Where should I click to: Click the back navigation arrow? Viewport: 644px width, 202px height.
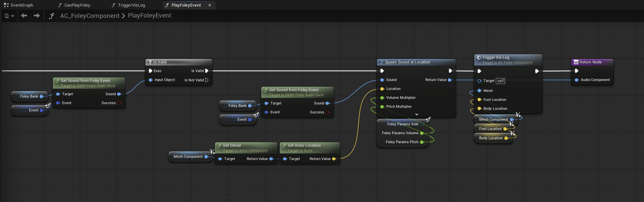point(24,16)
